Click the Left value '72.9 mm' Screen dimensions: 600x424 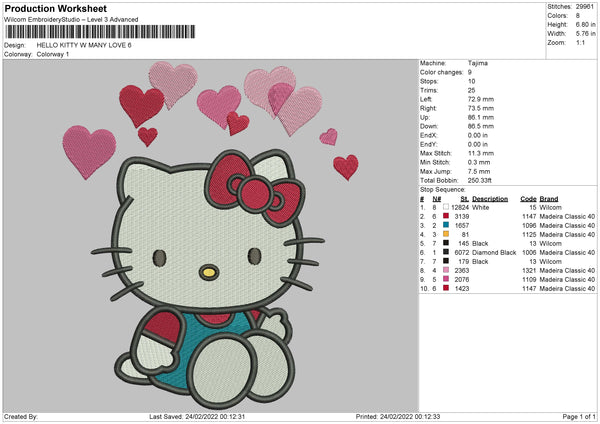481,99
